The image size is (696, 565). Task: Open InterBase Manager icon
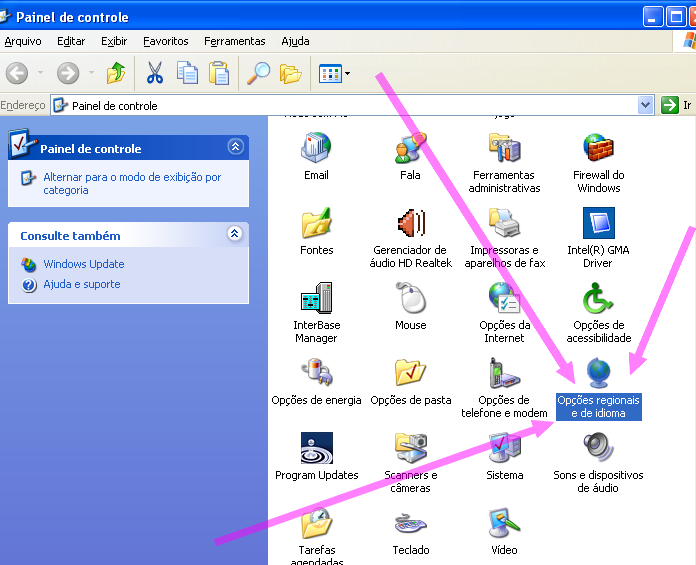pyautogui.click(x=316, y=297)
